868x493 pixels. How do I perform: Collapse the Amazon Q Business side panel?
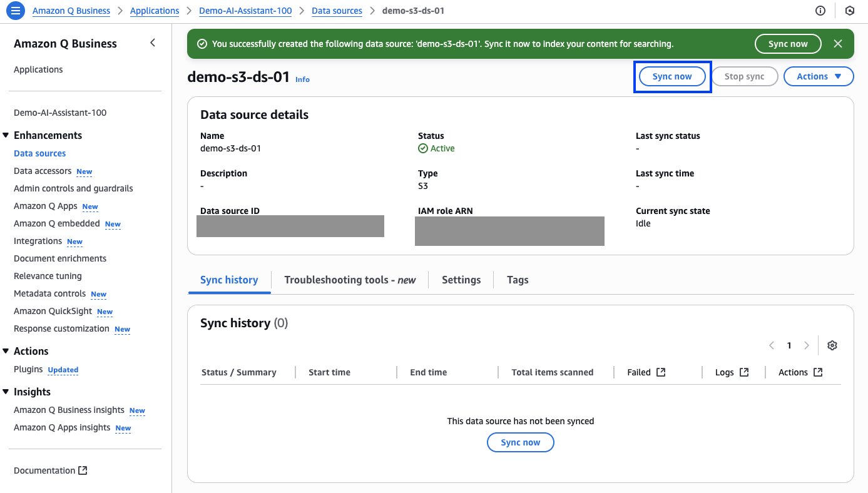coord(153,43)
